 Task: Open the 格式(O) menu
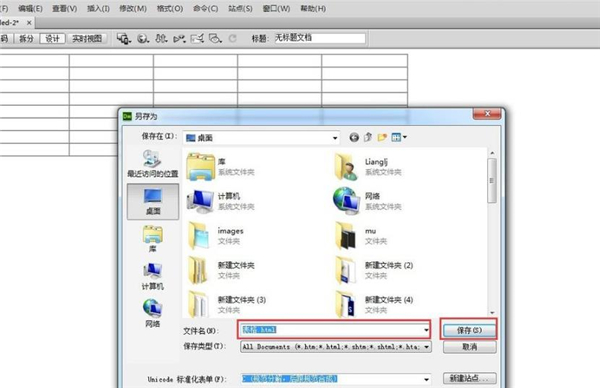pyautogui.click(x=170, y=8)
